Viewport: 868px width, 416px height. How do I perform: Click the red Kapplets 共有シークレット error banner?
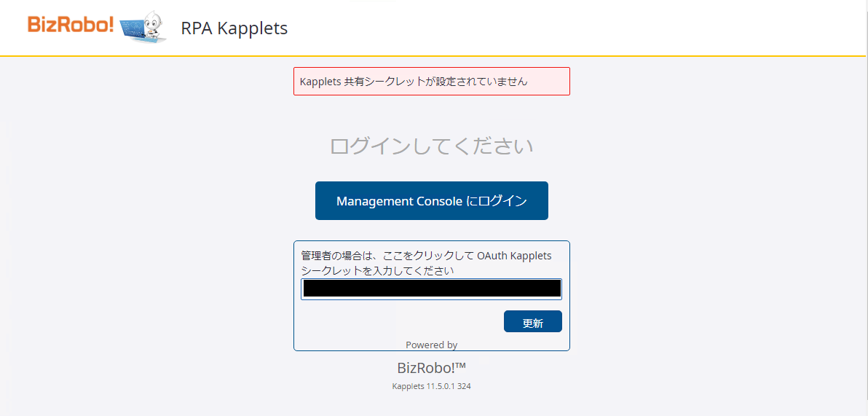click(431, 82)
